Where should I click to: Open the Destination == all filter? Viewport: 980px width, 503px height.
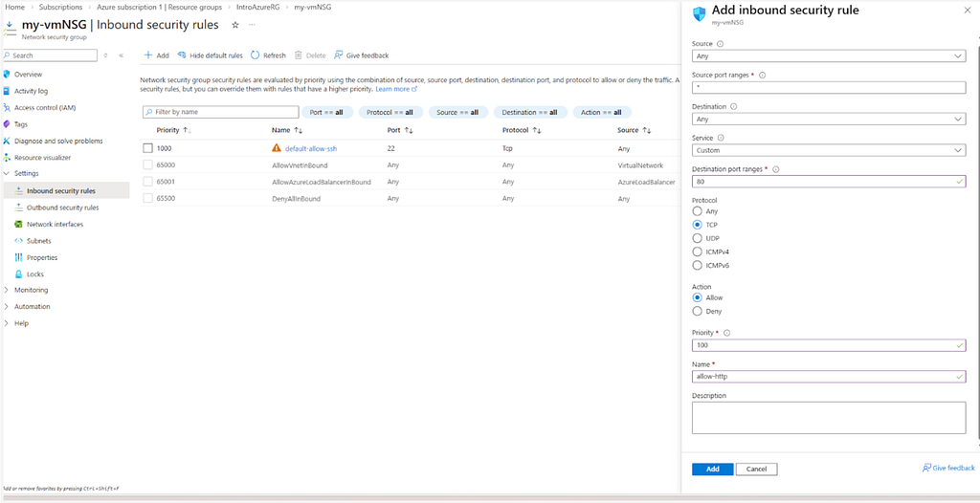click(530, 113)
